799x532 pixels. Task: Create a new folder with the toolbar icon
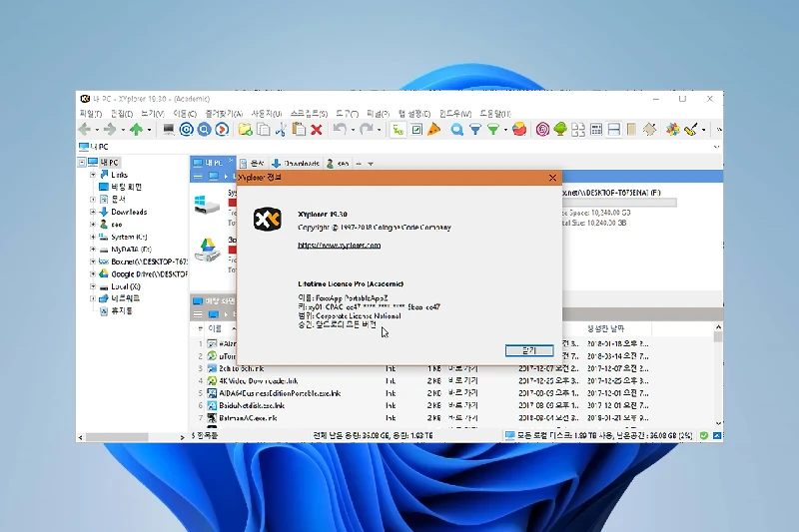point(245,130)
